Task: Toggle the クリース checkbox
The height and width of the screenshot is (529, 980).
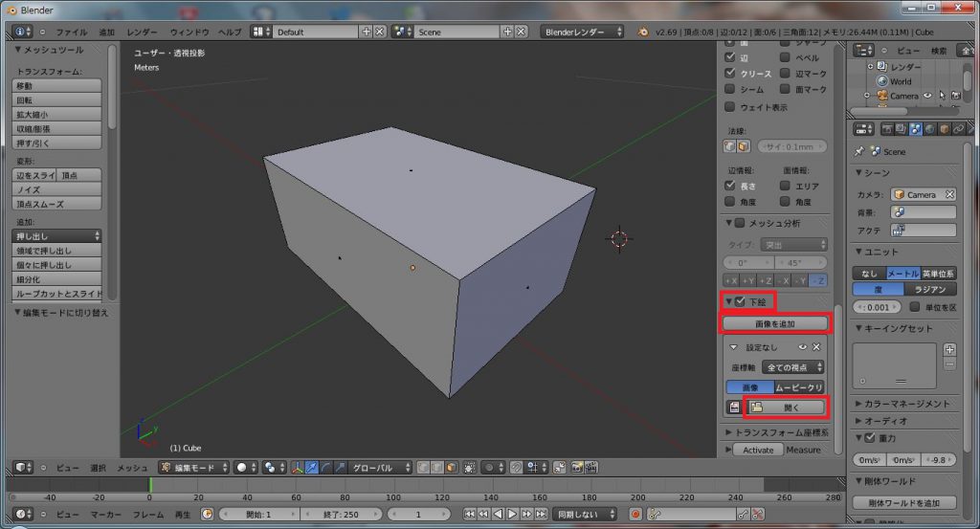Action: tap(729, 73)
